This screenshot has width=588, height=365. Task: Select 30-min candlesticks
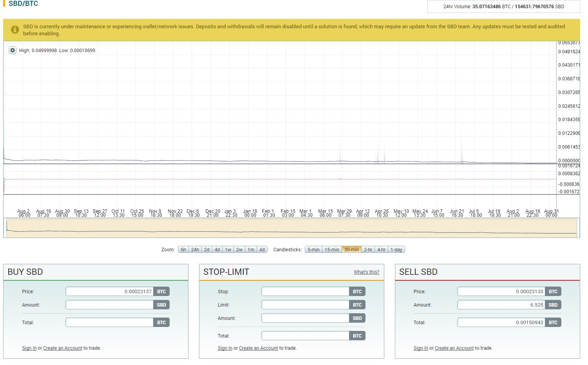tap(351, 250)
